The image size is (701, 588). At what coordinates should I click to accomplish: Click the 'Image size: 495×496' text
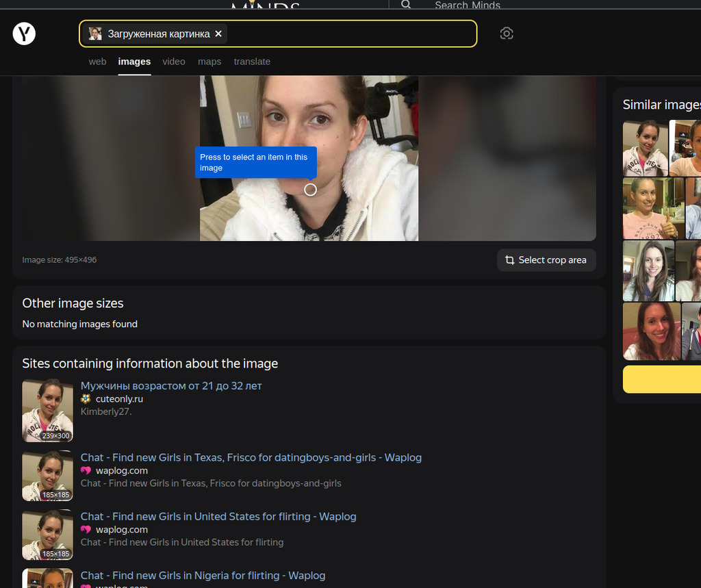click(60, 260)
